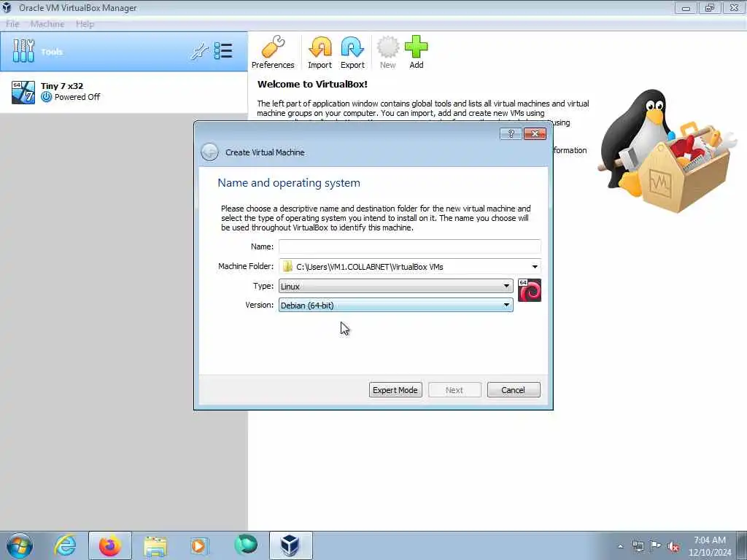Click the VirtualBox title bar app icon
The image size is (747, 560).
(7, 7)
